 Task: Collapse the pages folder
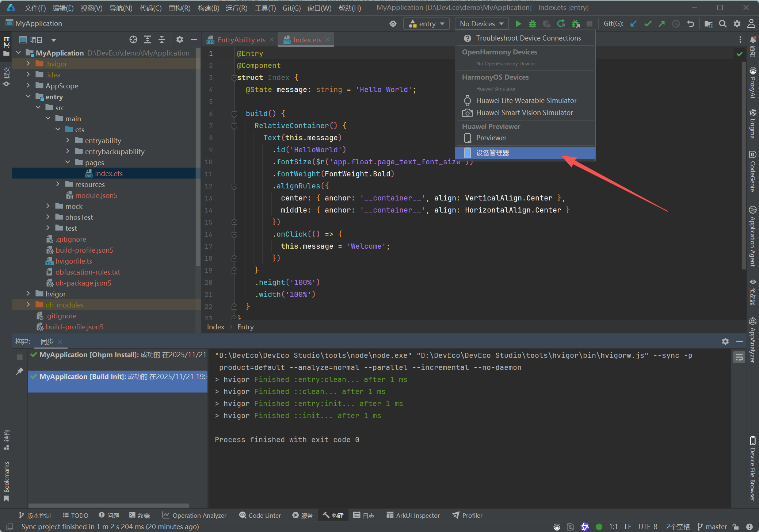[x=68, y=162]
